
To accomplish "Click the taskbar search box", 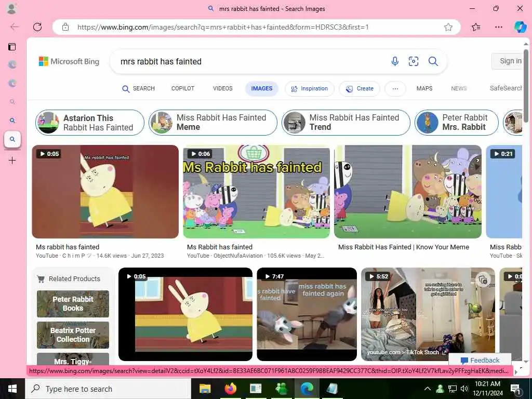I will point(108,389).
